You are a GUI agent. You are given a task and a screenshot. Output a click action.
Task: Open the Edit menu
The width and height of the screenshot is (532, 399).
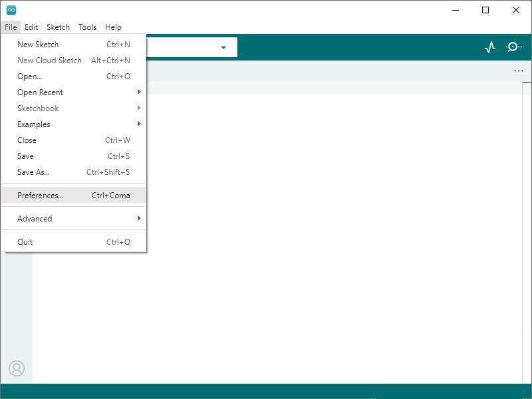tap(31, 27)
